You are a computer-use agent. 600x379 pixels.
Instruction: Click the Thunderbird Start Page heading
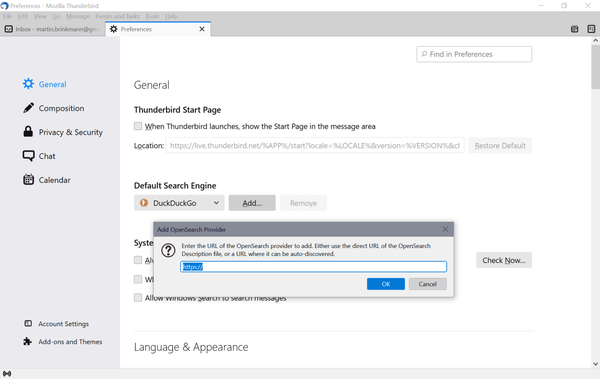[x=177, y=110]
